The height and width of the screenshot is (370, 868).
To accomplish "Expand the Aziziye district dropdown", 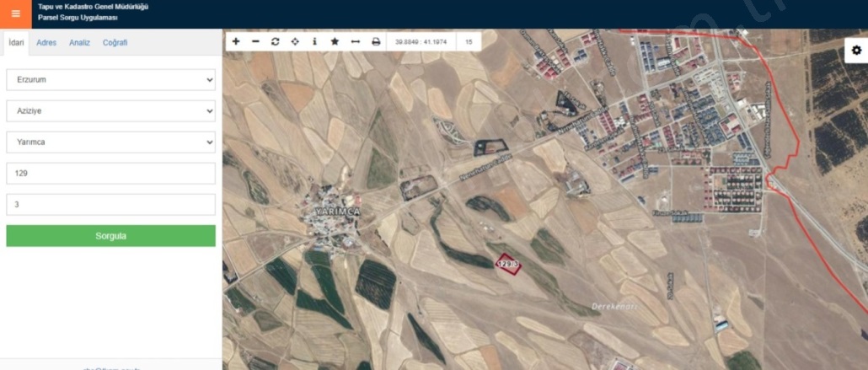I will click(x=110, y=111).
